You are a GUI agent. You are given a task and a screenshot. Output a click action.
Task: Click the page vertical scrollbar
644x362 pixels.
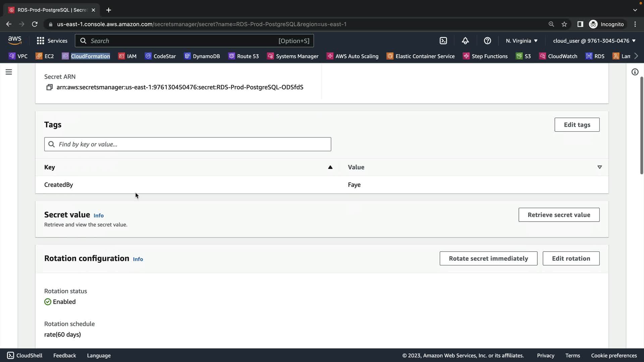coord(641,126)
